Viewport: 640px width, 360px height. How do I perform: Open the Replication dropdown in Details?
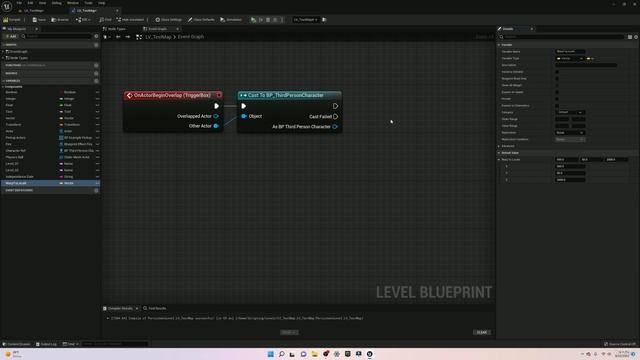coord(570,133)
